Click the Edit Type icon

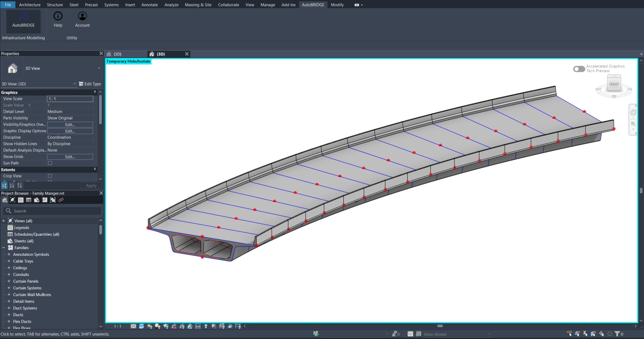81,84
